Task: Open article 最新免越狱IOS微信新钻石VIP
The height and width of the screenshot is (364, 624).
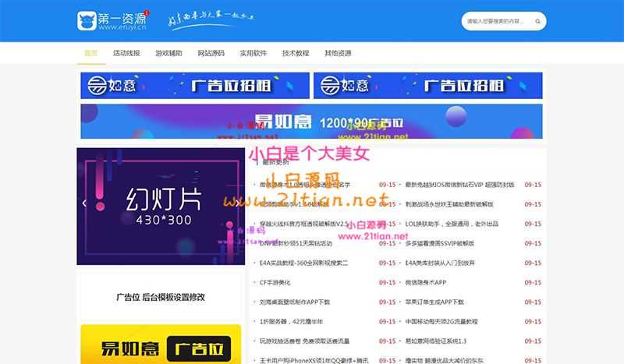Action: point(459,185)
